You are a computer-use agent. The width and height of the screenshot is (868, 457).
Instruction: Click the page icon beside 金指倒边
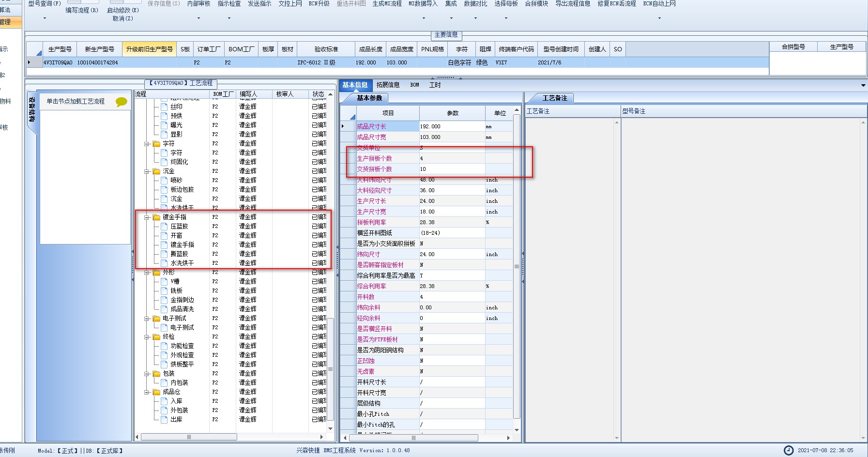164,300
